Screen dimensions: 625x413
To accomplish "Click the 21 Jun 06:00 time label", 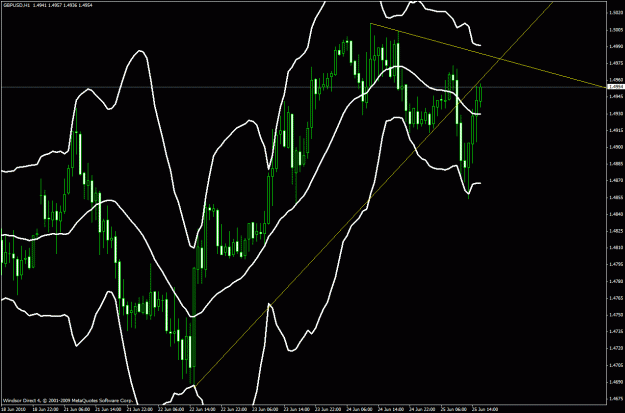I will (x=76, y=409).
